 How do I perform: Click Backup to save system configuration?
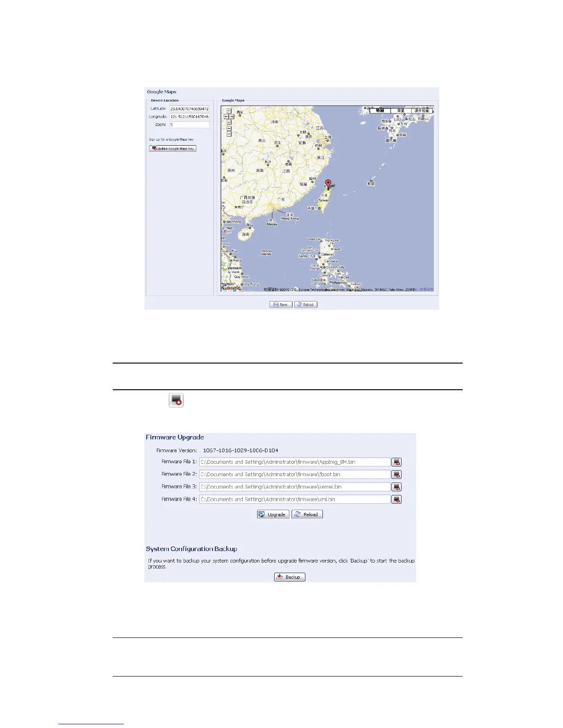click(290, 577)
